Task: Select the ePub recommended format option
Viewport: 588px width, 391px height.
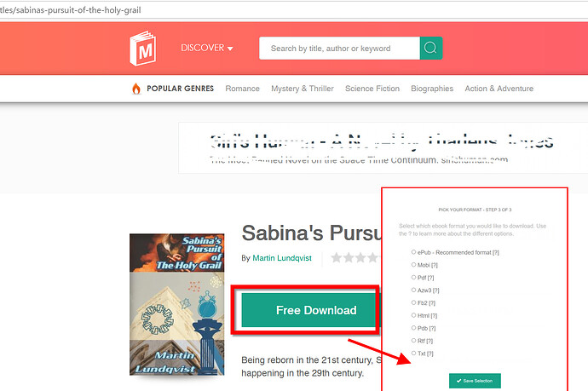Action: coord(413,252)
